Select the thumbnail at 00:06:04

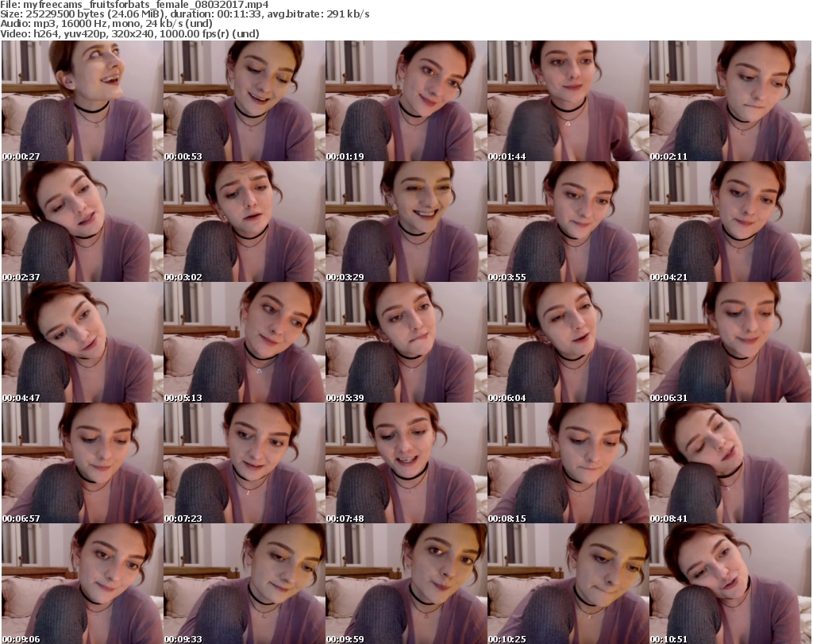tap(568, 342)
